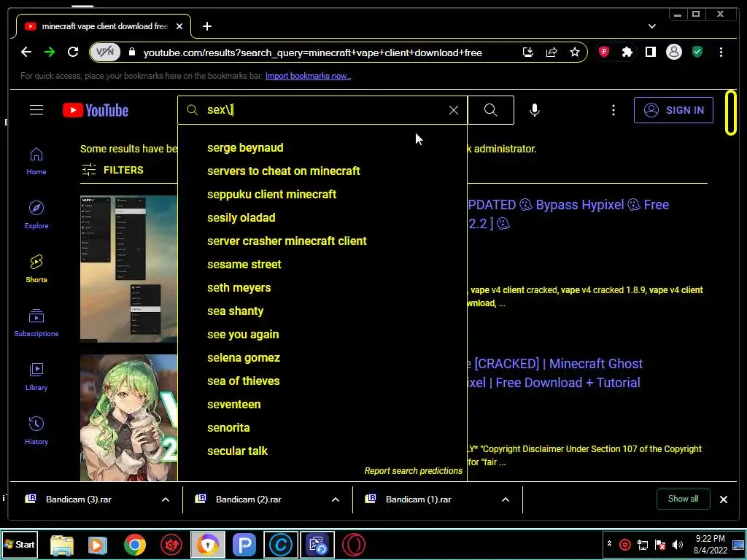Open the Vape client GUI video thumbnail
Screen dimensions: 747x560
pyautogui.click(x=128, y=268)
